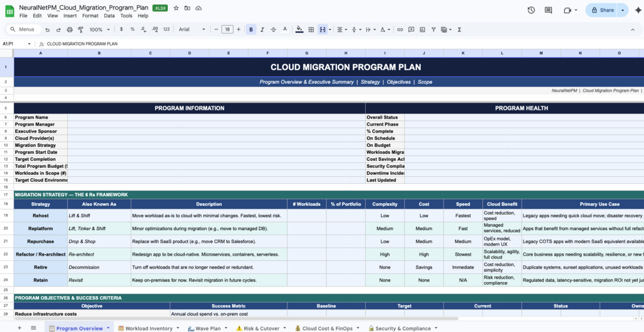Screen dimensions: 644x332
Task: Insert a chart
Action: coord(422,29)
